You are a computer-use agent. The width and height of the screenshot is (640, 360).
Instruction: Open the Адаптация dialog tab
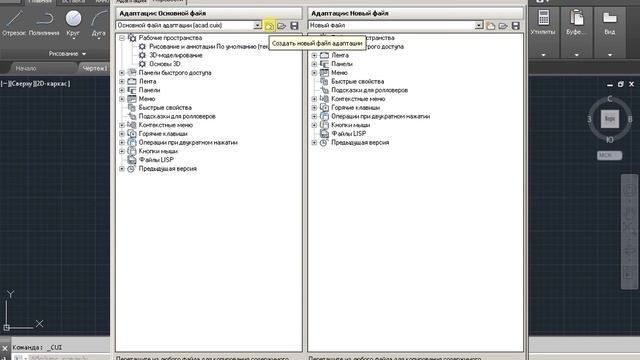[131, 2]
